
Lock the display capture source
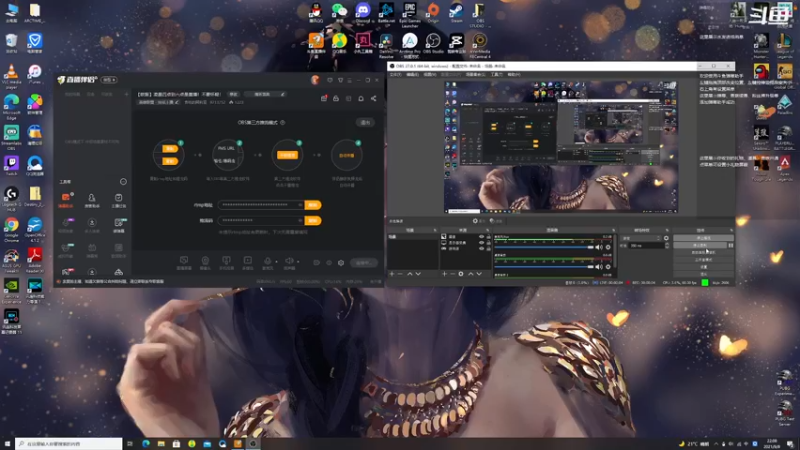[489, 243]
